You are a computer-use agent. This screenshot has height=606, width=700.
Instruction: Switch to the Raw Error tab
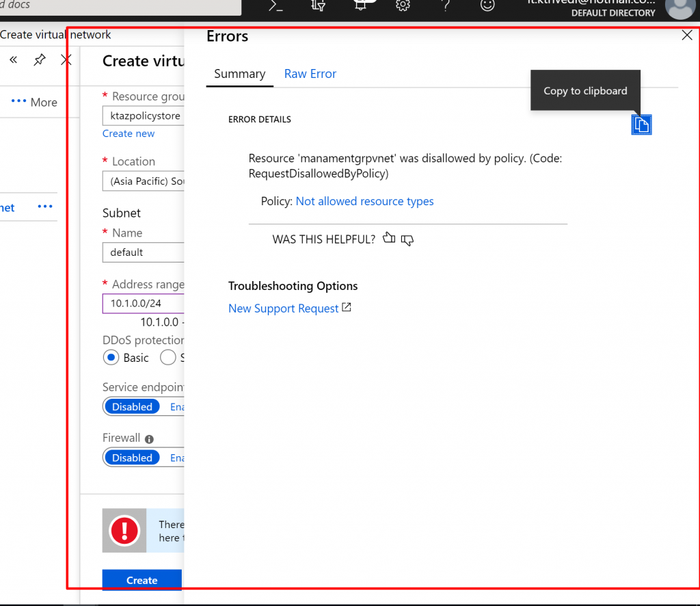click(310, 74)
